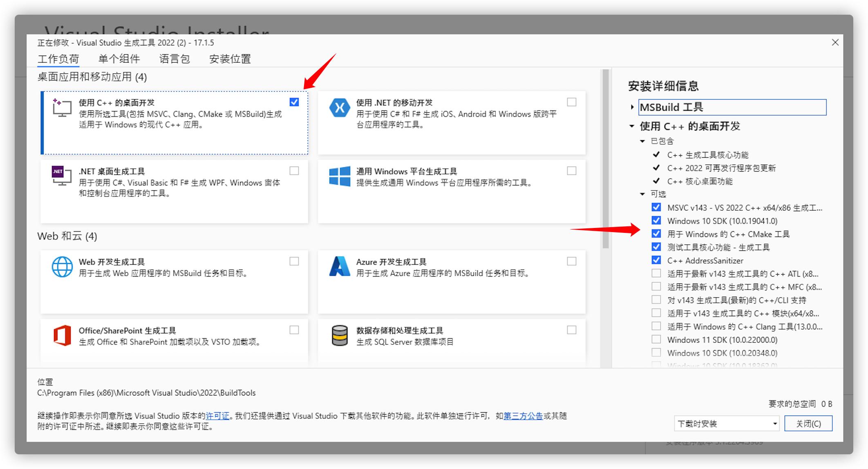
Task: Click the workloads list vertical scrollbar
Action: pos(606,159)
